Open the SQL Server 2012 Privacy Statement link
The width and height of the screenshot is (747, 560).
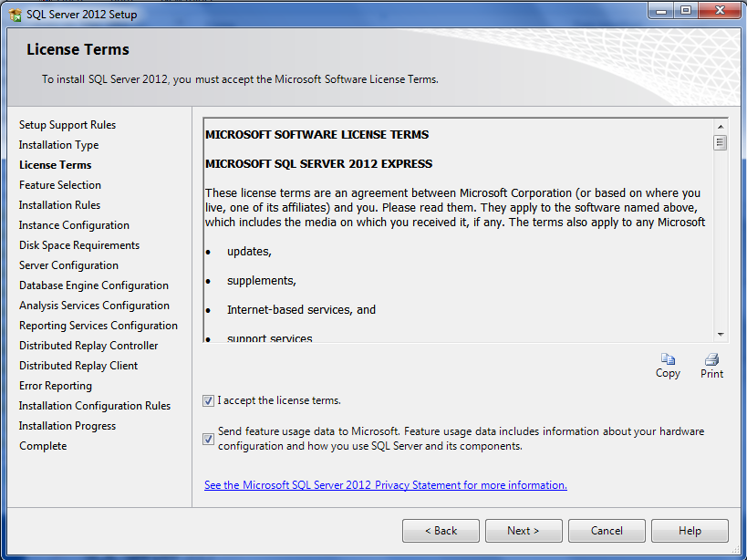386,485
